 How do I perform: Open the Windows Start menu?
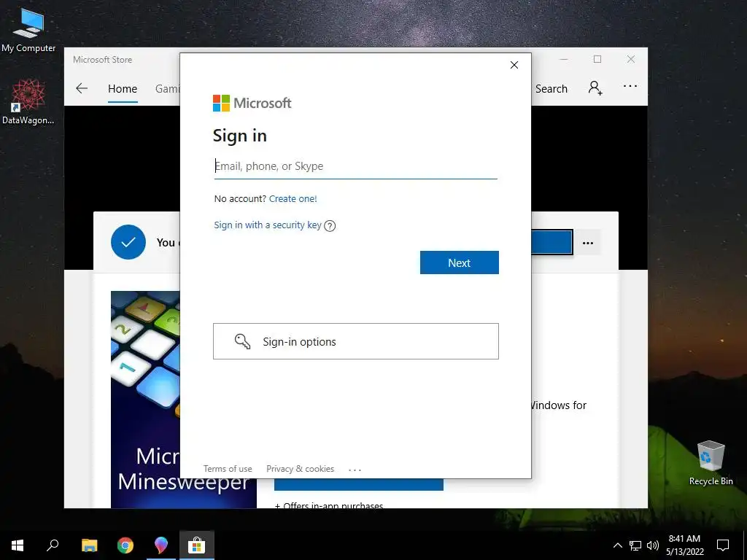[18, 545]
